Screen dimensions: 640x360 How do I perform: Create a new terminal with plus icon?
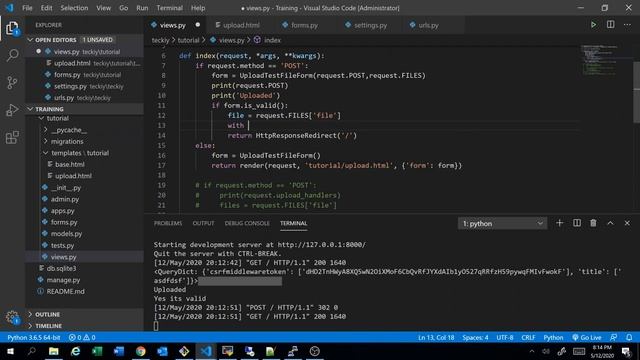click(x=560, y=223)
